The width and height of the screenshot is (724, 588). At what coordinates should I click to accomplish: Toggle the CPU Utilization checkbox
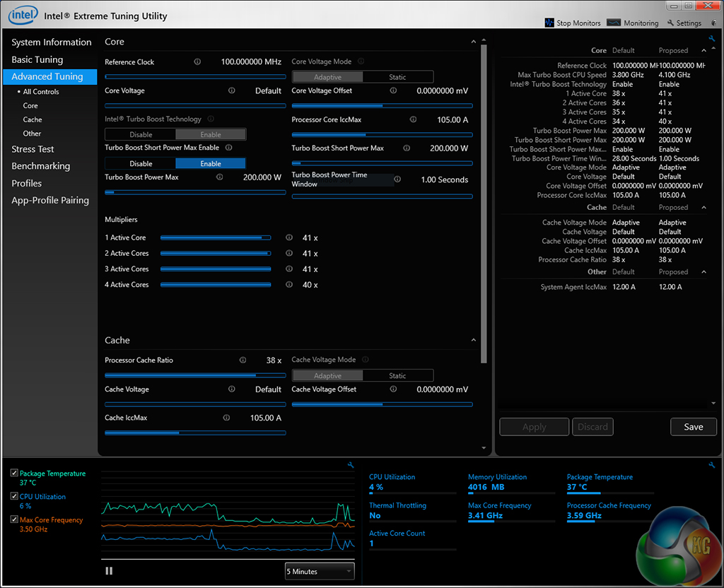pyautogui.click(x=15, y=497)
